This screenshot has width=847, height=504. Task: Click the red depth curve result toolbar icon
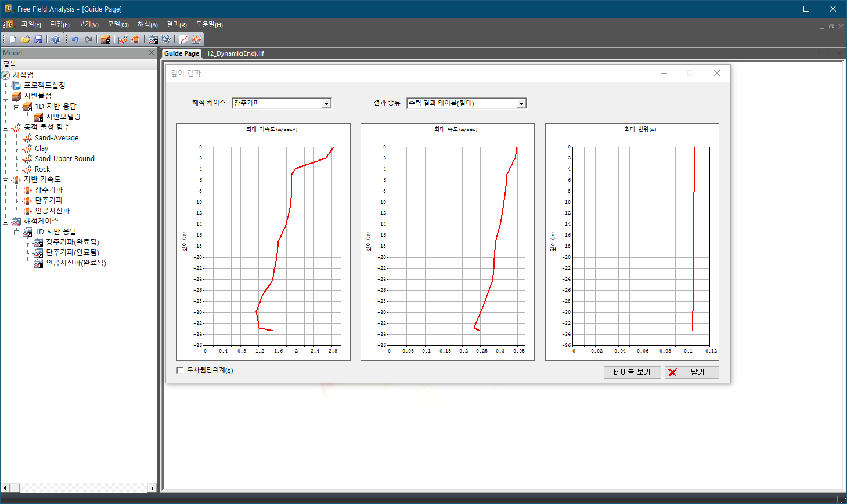click(183, 39)
